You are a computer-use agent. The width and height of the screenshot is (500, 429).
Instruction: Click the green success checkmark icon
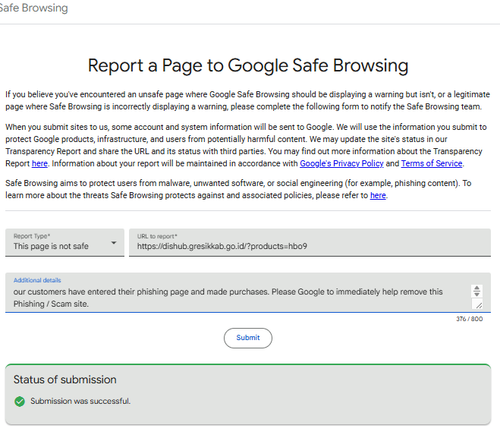point(20,401)
